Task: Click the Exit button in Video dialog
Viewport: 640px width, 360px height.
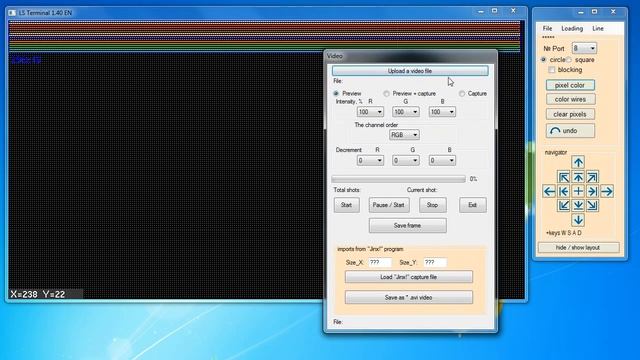Action: coord(473,205)
